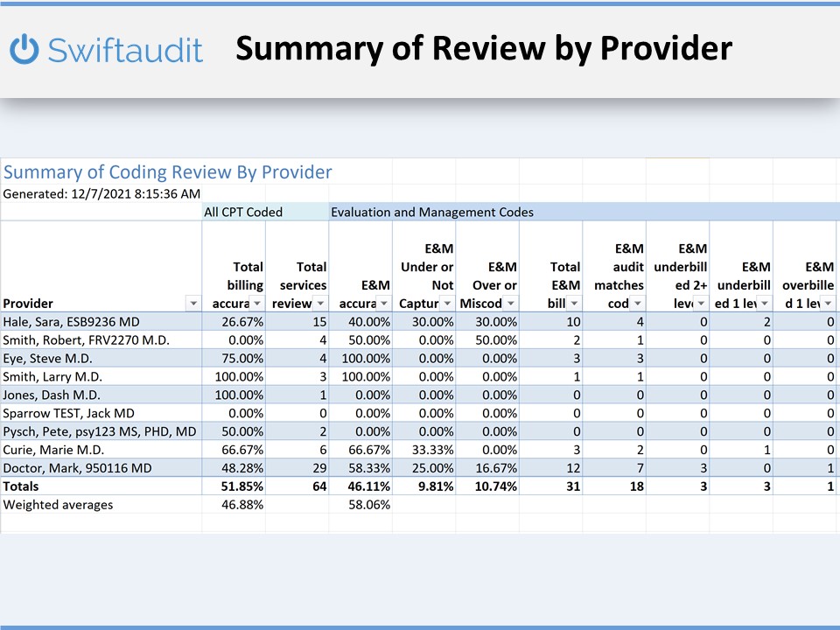This screenshot has height=630, width=840.
Task: Open the E&M audit matches coded filter
Action: tap(637, 303)
